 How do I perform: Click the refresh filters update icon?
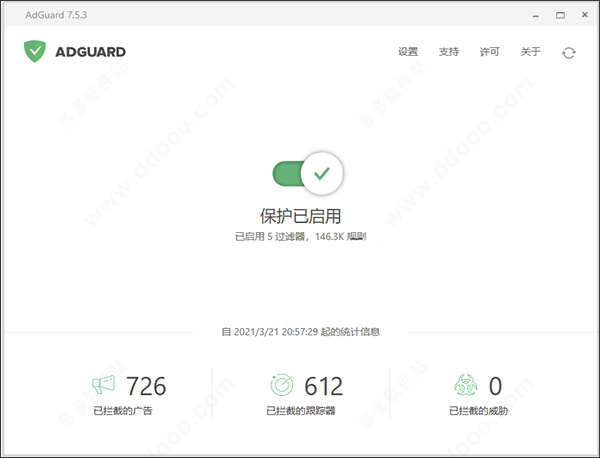pos(569,53)
